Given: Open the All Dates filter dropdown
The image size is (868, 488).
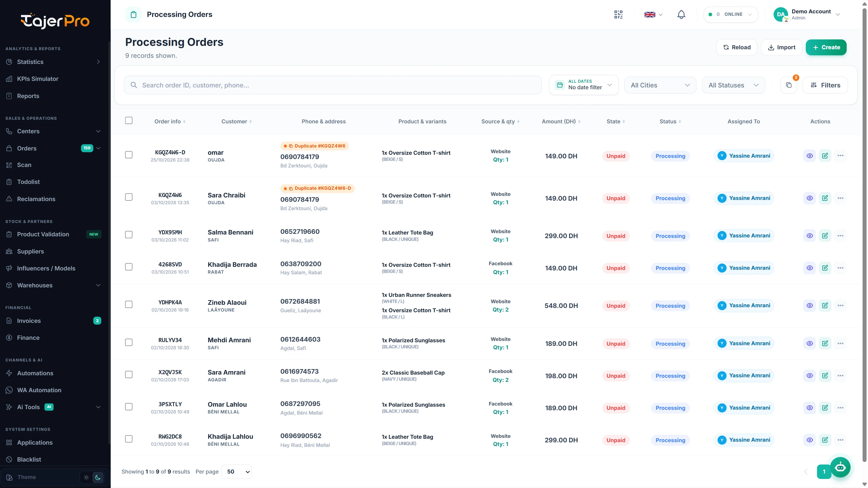Looking at the screenshot, I should coord(584,85).
